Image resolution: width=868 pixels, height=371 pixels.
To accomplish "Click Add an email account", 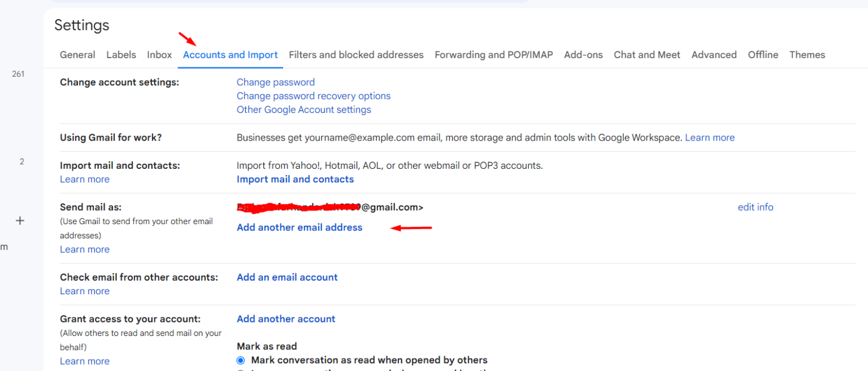I will click(x=287, y=277).
